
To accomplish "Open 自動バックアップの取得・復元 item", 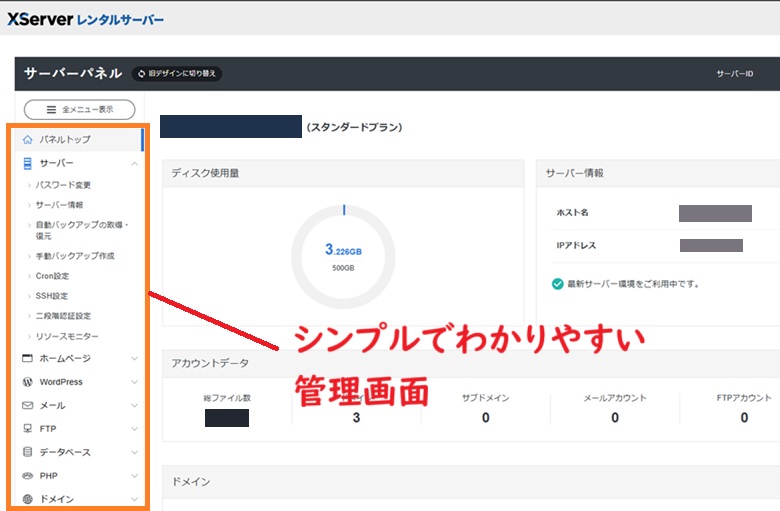I will [82, 230].
